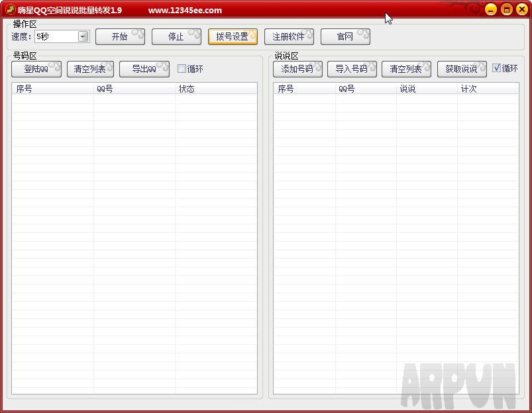Click the 注册软件 register software button
532x413 pixels.
click(x=289, y=36)
